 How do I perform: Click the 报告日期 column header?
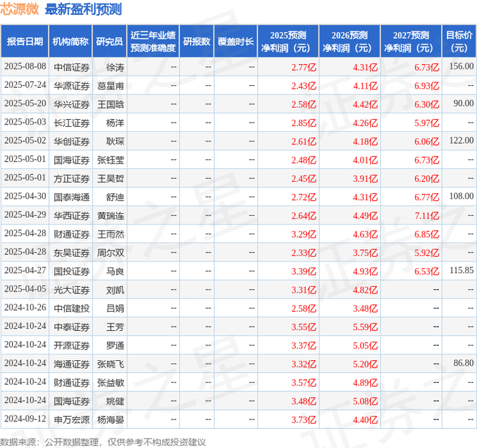coord(25,42)
